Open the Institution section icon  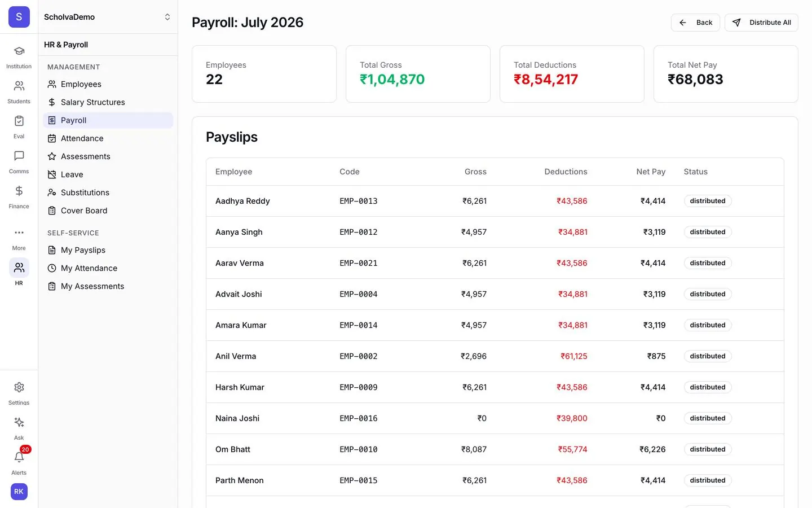pos(19,51)
